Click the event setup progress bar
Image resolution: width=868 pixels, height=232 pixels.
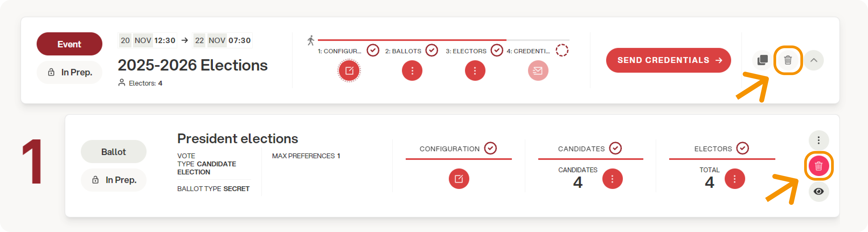coord(443,40)
